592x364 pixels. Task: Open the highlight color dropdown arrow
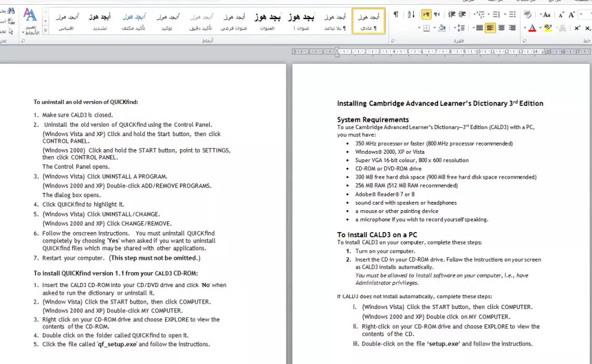[x=540, y=28]
